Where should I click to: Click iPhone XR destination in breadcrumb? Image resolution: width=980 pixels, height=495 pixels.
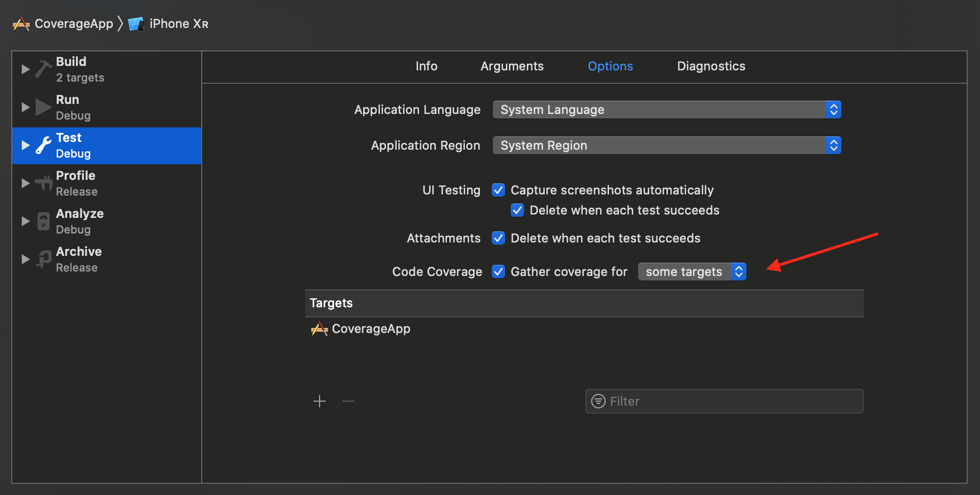[179, 24]
